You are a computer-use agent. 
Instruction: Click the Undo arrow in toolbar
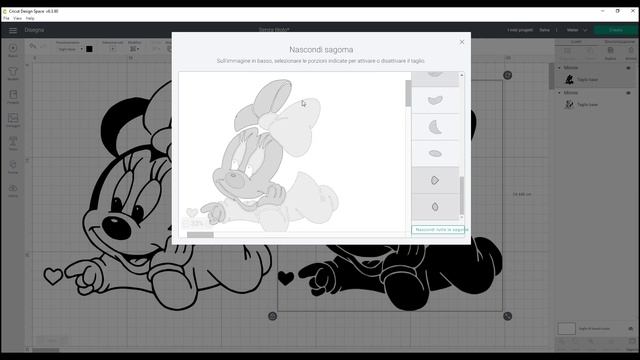coord(33,46)
